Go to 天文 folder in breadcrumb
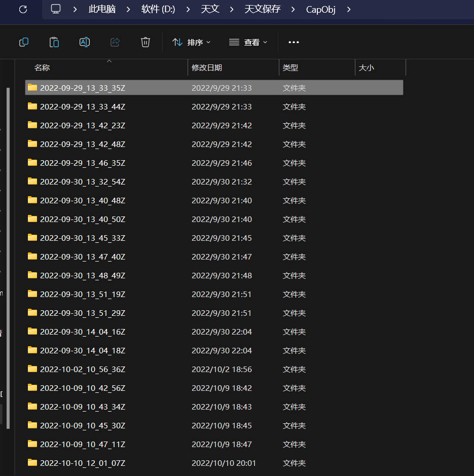Image resolution: width=474 pixels, height=476 pixels. tap(210, 9)
